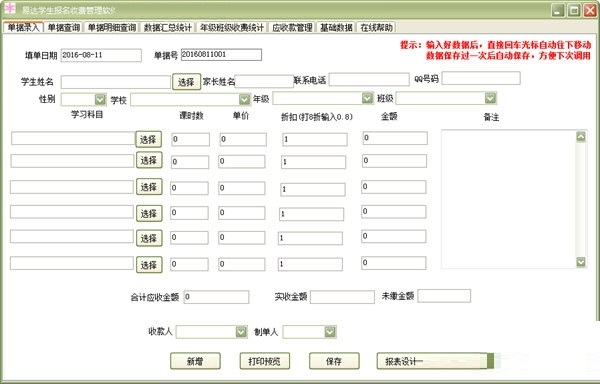Open the 单据明细查询 tab
The width and height of the screenshot is (600, 384).
(x=112, y=28)
